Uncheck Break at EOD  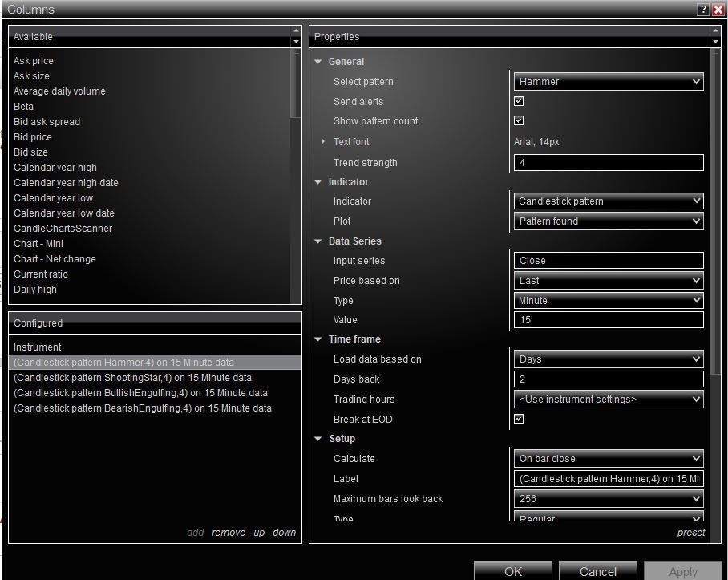[x=519, y=419]
